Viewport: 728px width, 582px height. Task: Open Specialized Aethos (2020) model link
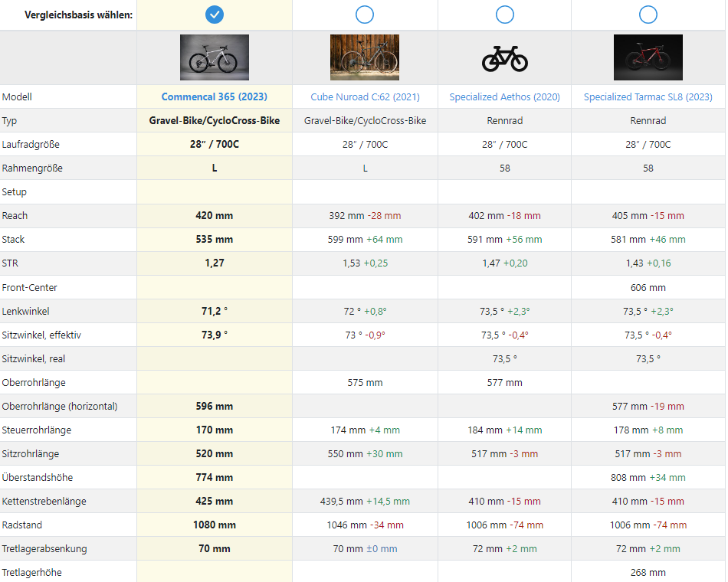pos(504,97)
